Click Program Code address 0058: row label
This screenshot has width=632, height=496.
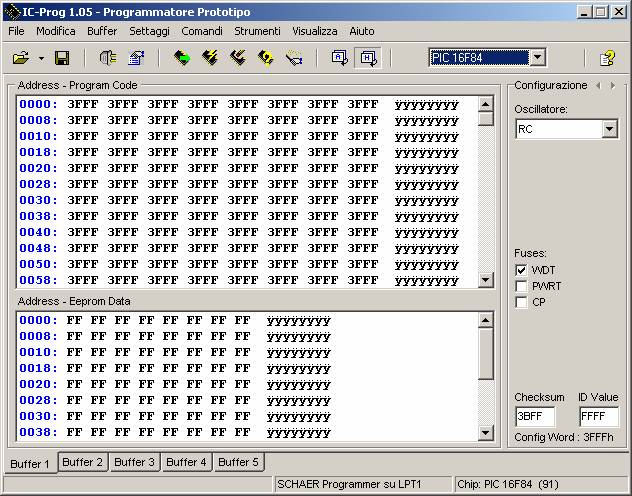click(x=38, y=280)
